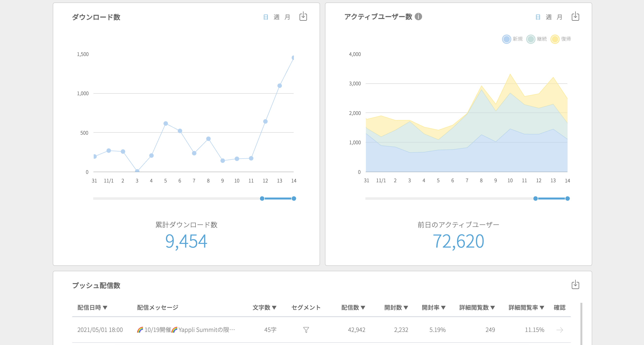Click the 配信メッセージ column header
644x345 pixels.
point(158,308)
